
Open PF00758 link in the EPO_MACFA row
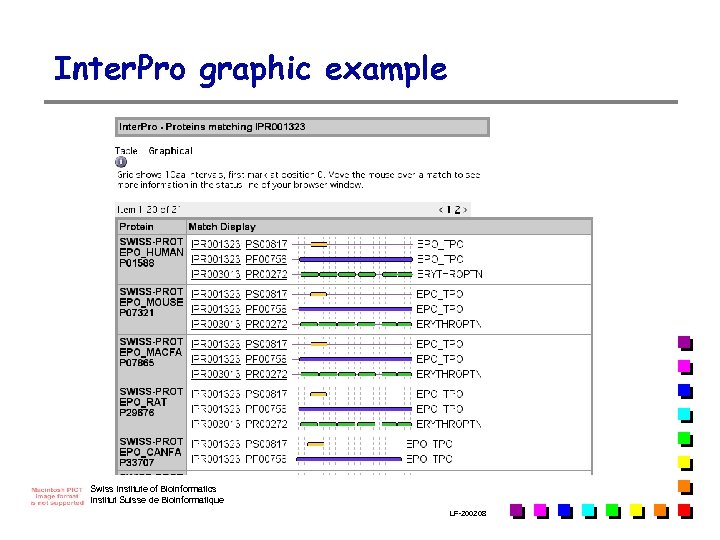coord(266,360)
